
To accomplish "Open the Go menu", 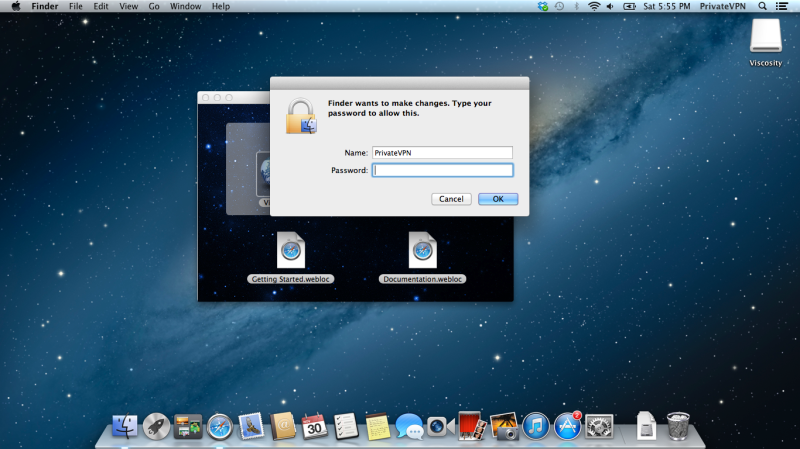I will coord(154,6).
